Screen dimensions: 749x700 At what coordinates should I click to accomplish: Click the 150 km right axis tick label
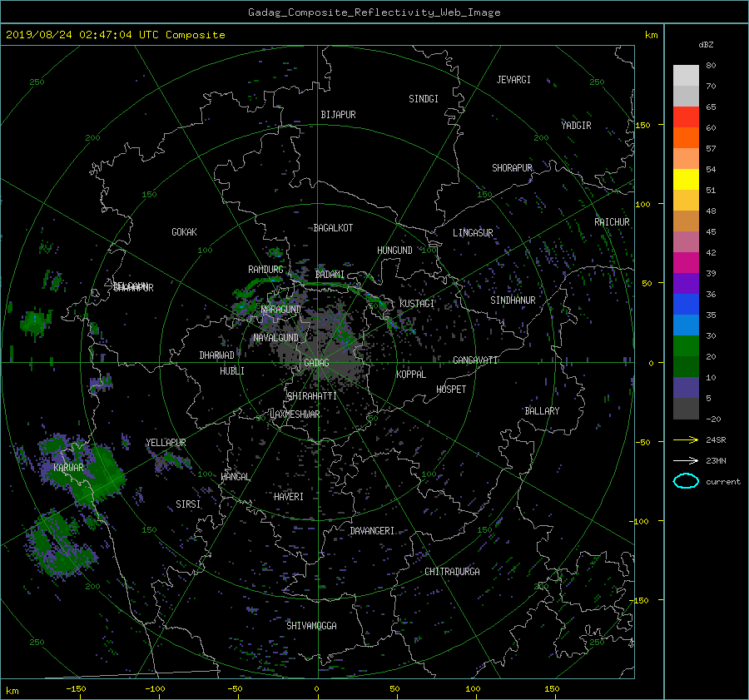point(643,125)
